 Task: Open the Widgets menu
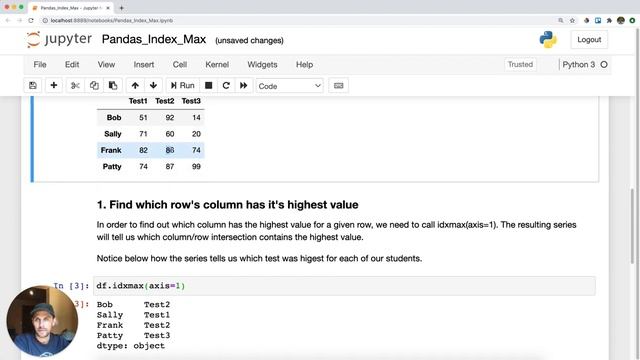(x=262, y=64)
